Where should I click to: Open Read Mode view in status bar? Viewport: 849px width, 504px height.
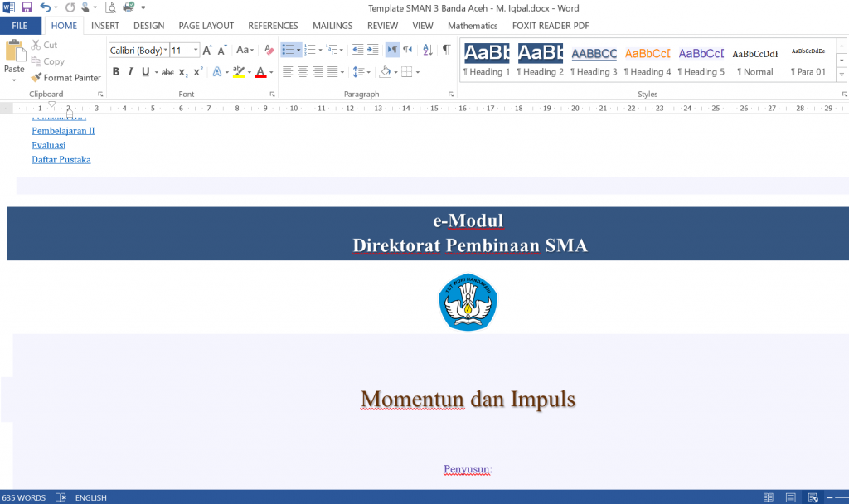[x=768, y=497]
